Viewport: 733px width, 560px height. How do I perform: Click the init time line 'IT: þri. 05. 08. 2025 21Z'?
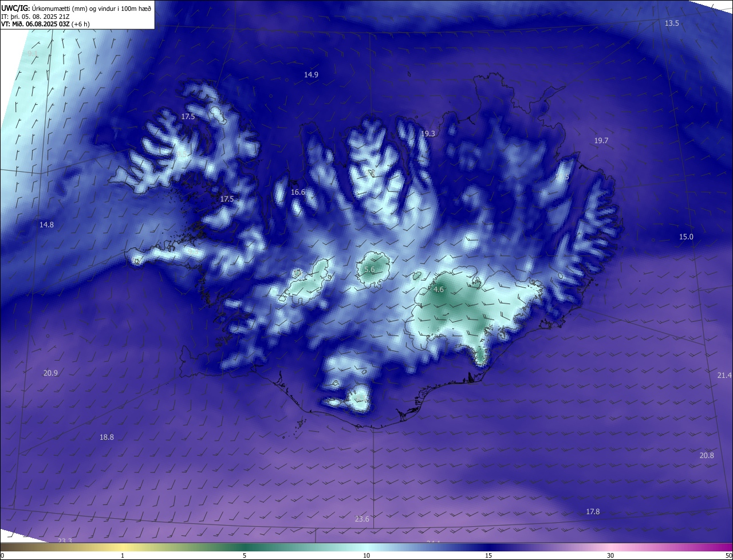(36, 17)
